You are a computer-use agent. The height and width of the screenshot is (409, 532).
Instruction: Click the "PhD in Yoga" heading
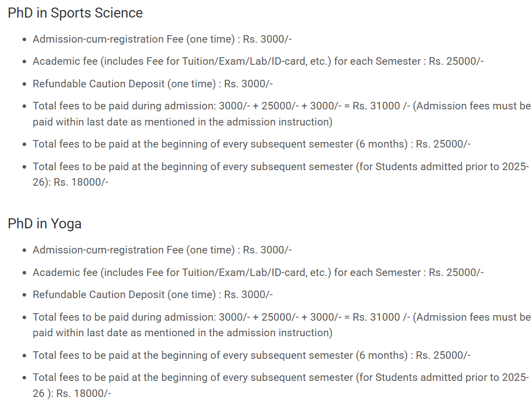click(x=45, y=224)
